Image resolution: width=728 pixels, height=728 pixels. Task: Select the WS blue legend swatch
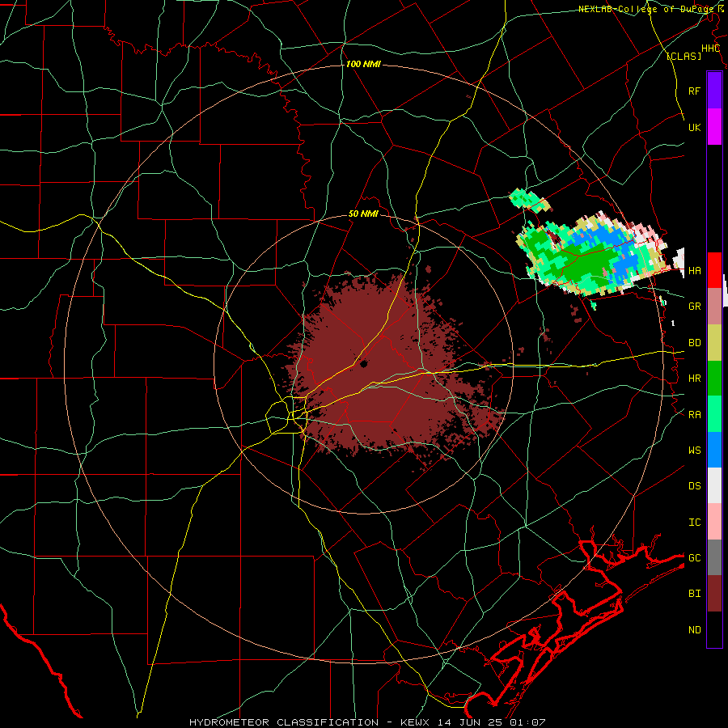[714, 450]
